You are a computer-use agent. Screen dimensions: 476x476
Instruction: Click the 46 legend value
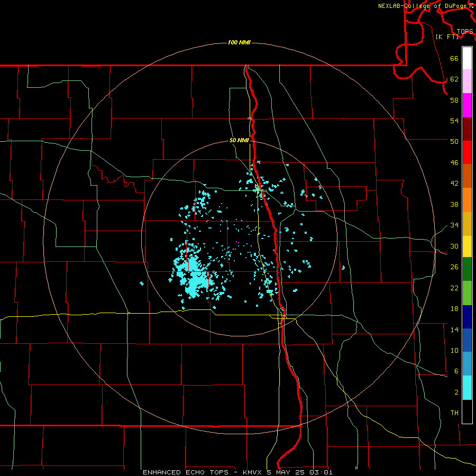(454, 163)
